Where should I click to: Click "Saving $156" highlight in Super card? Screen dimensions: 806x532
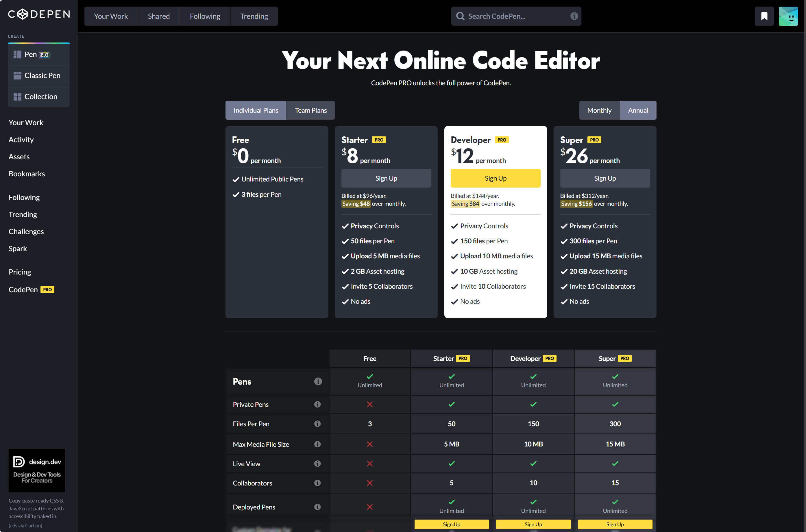point(576,203)
